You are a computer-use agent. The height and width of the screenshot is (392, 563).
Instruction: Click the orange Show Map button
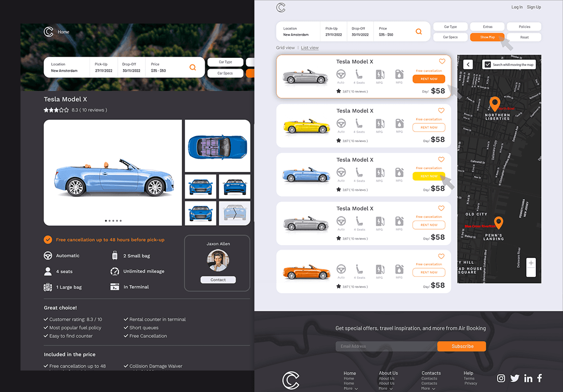point(487,37)
